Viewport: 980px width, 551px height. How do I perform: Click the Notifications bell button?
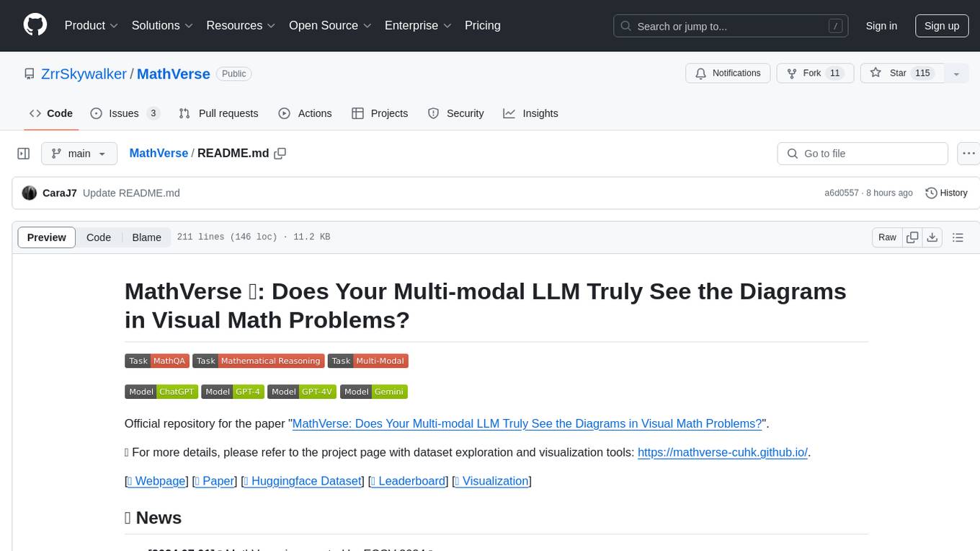pos(728,74)
